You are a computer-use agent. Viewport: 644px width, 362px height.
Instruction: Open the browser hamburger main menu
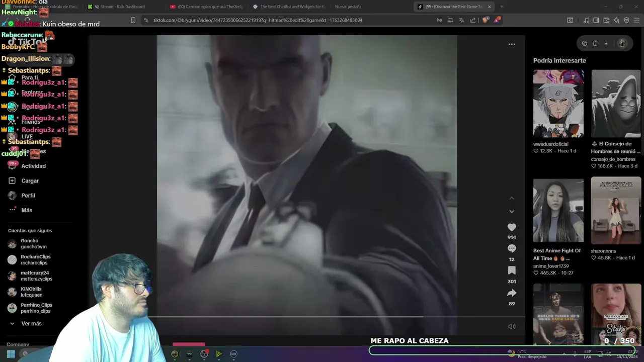(x=636, y=20)
